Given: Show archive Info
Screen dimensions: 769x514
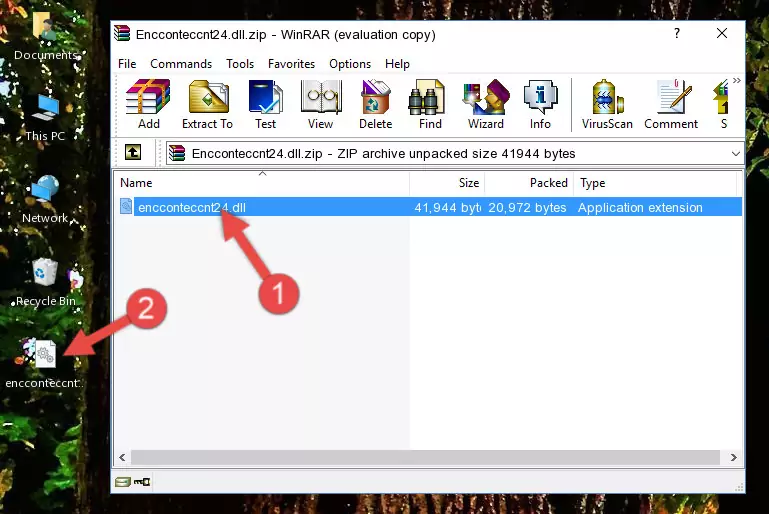Looking at the screenshot, I should (540, 104).
